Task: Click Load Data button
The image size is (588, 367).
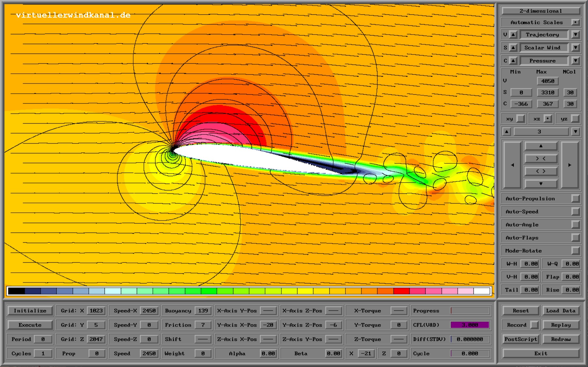Action: pos(561,311)
